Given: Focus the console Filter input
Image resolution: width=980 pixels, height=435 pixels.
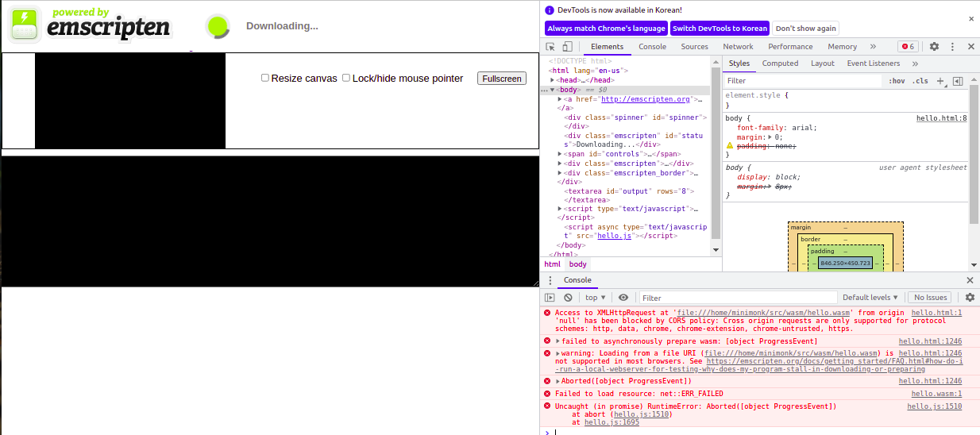Looking at the screenshot, I should click(x=738, y=298).
